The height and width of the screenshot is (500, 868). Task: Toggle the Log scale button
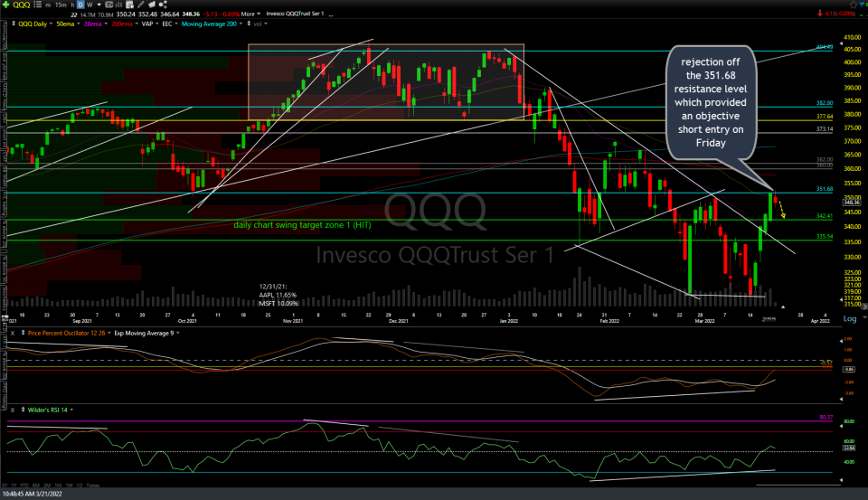tap(850, 318)
